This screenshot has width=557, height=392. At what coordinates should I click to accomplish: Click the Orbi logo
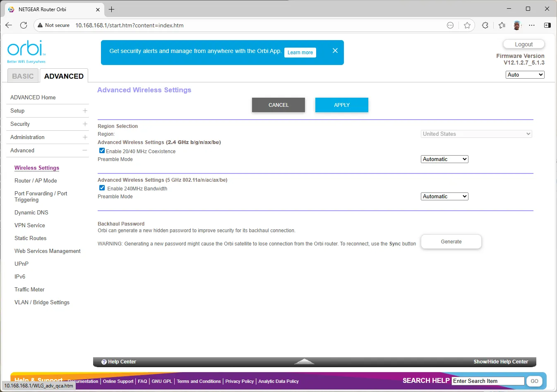pyautogui.click(x=26, y=52)
